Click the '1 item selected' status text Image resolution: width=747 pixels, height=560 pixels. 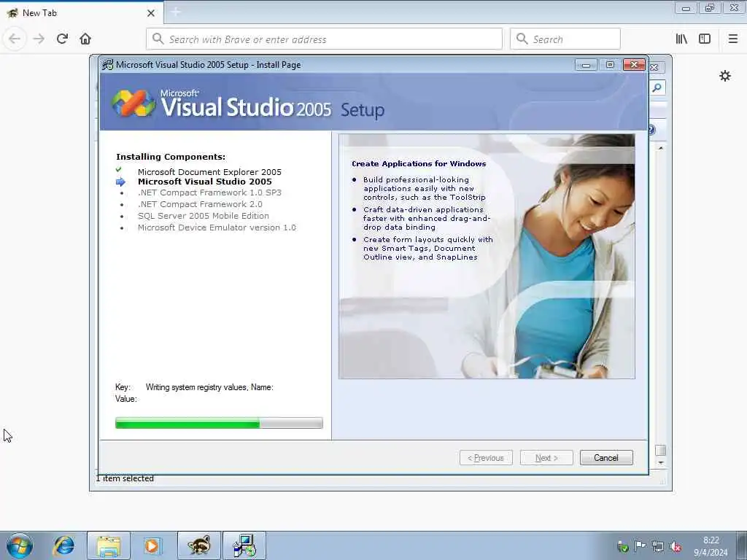click(125, 478)
